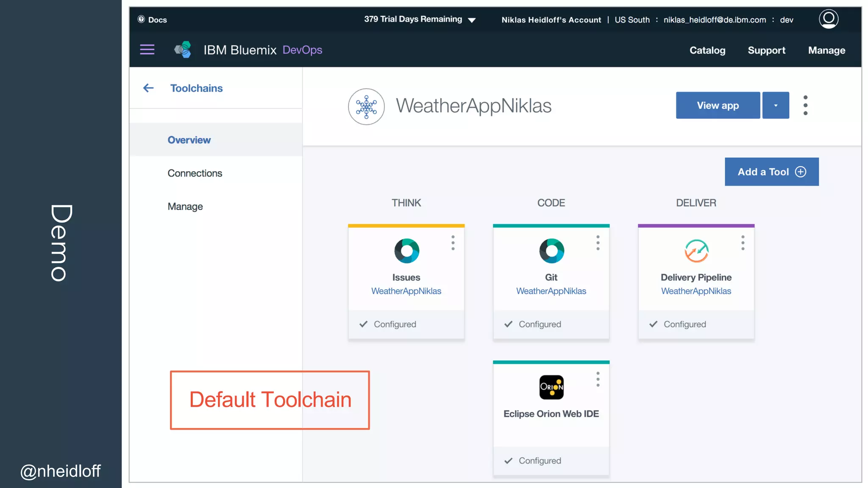Click the Issues card title
This screenshot has width=868, height=488.
pyautogui.click(x=406, y=277)
